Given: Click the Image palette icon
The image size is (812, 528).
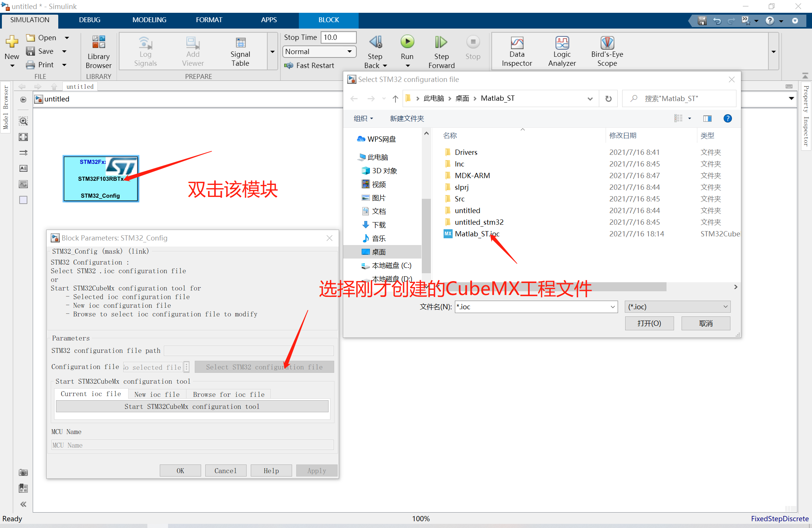Looking at the screenshot, I should tap(23, 184).
